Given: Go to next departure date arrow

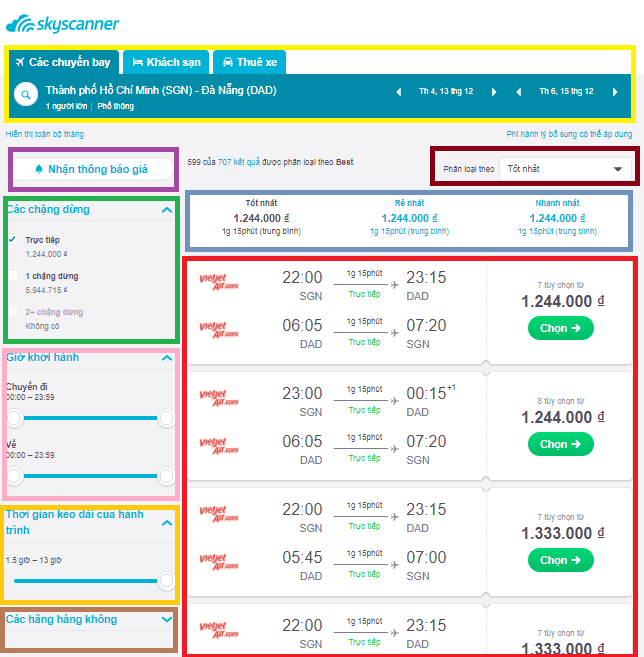Looking at the screenshot, I should click(494, 92).
